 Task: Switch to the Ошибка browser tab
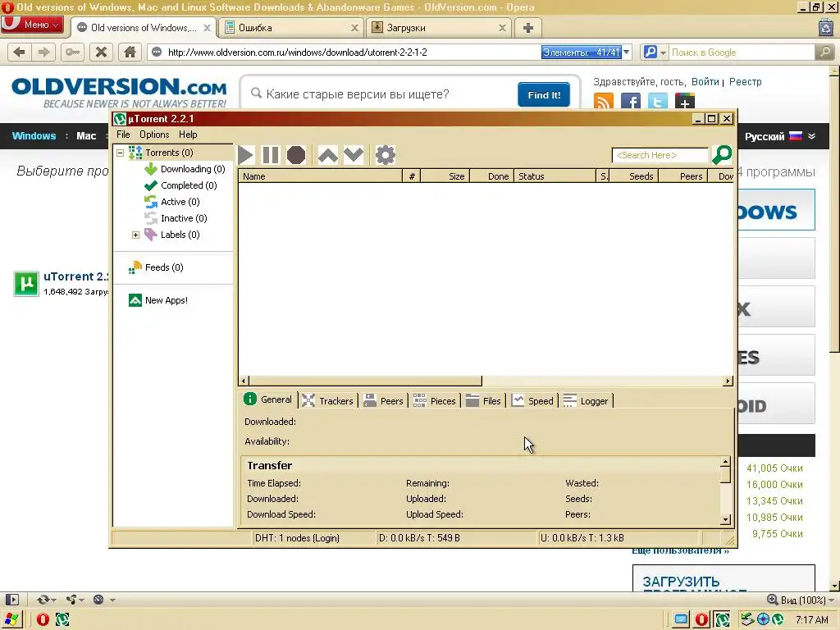pyautogui.click(x=291, y=28)
